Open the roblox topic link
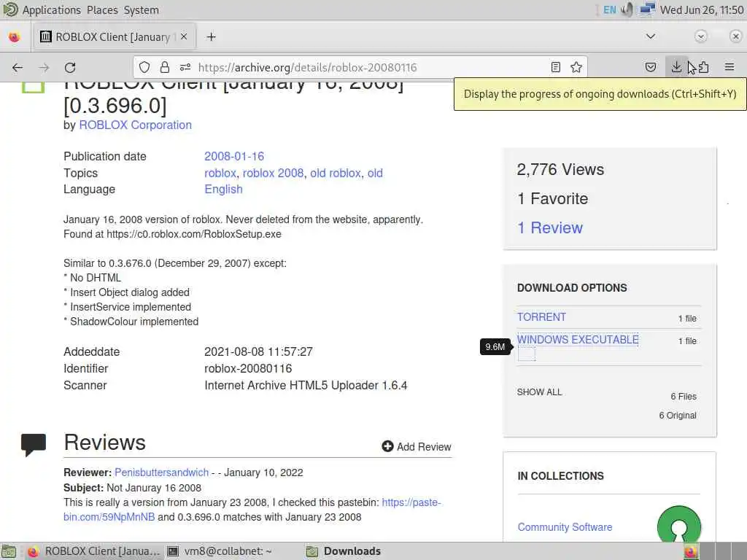This screenshot has height=560, width=747. click(220, 173)
